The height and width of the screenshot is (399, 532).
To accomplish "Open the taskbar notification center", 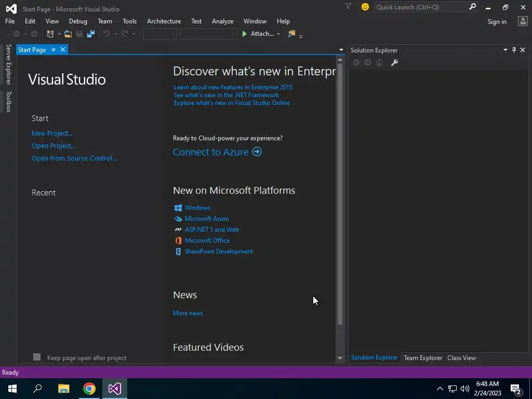I will pos(516,389).
